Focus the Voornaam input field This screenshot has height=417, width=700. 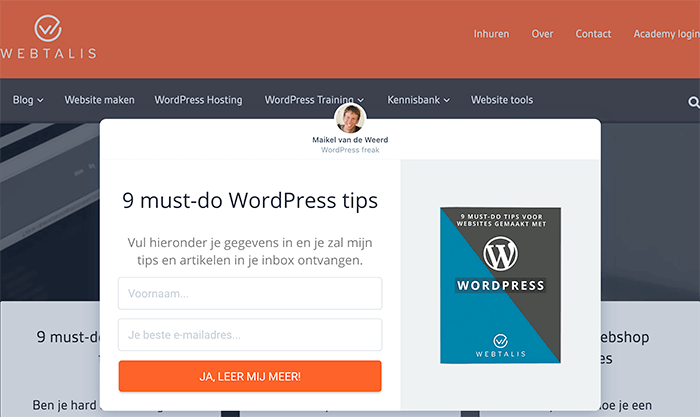point(250,293)
